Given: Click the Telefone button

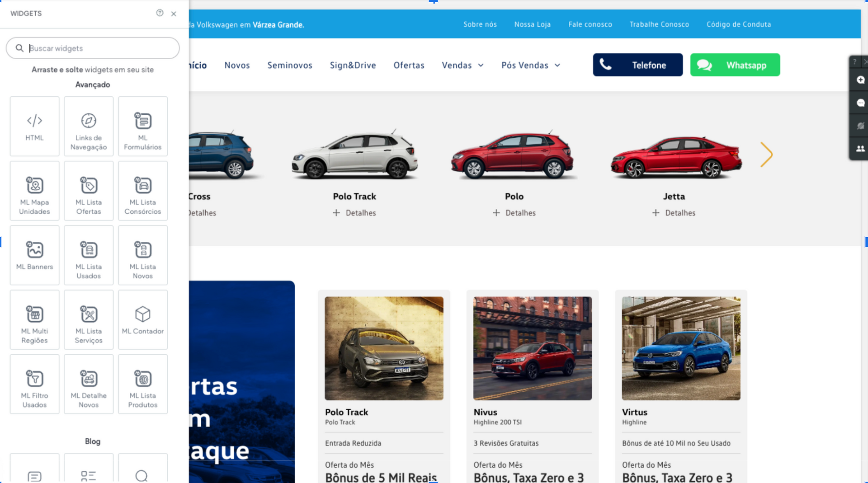Looking at the screenshot, I should click(638, 65).
